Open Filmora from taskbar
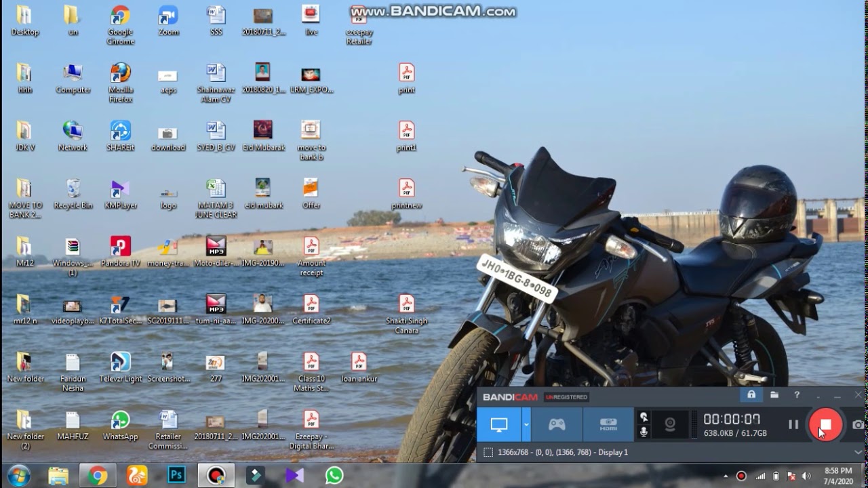 point(256,476)
